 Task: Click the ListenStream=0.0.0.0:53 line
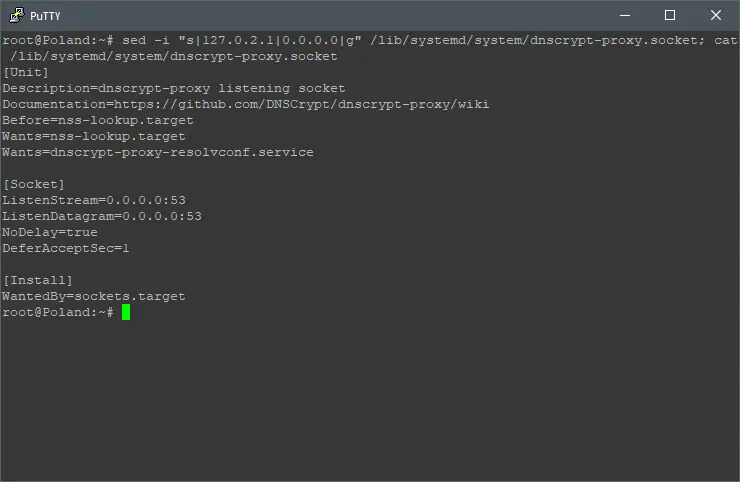(94, 200)
